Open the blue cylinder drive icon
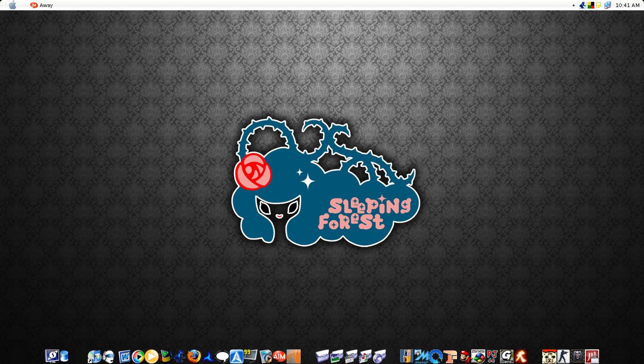The image size is (644, 364). click(64, 356)
